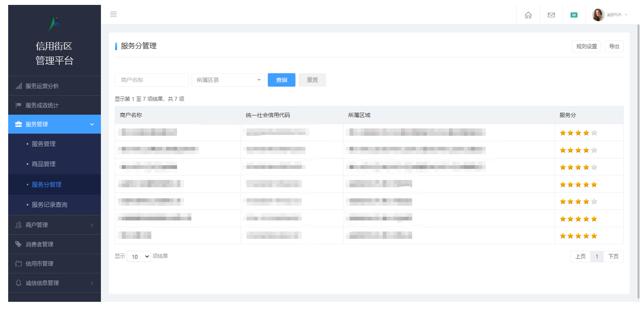Viewport: 644px width, 310px height.
Task: Collapse the 服务管理 sidebar section
Action: (x=54, y=124)
